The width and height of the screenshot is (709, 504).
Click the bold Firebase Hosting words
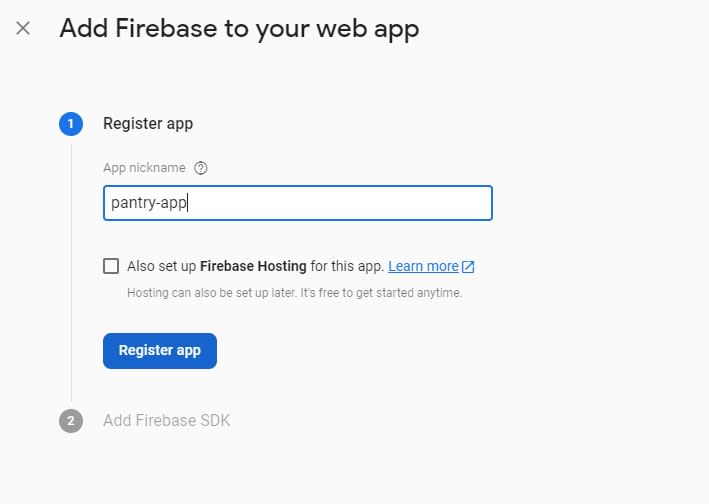point(253,266)
